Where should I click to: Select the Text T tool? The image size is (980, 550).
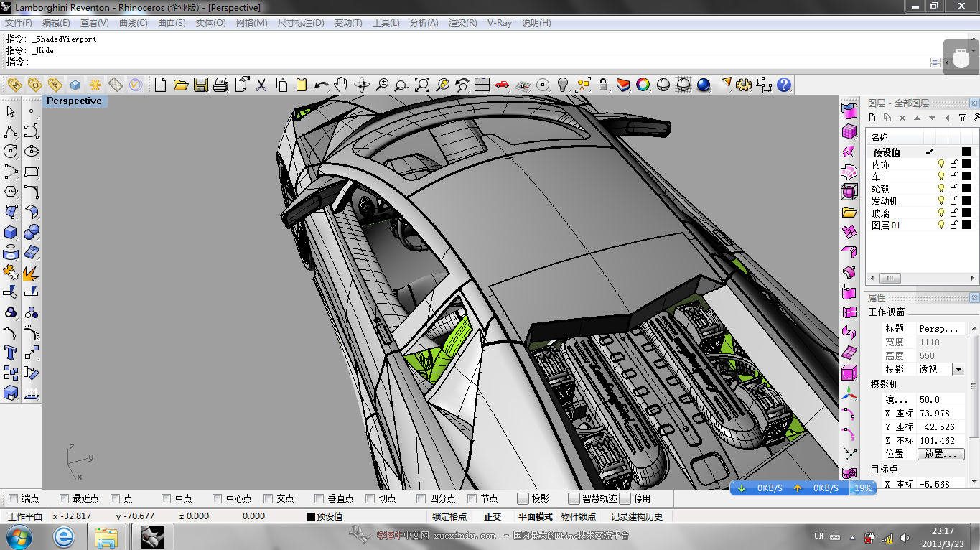(11, 353)
